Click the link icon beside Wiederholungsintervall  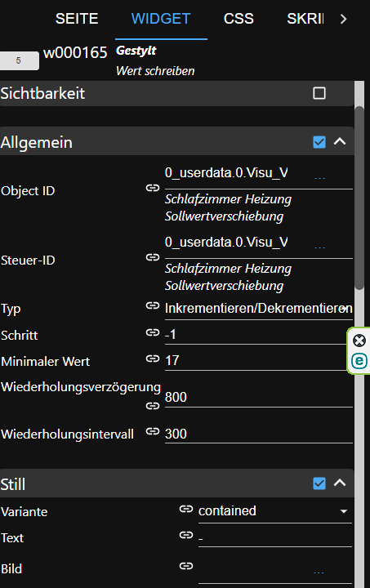(x=153, y=431)
